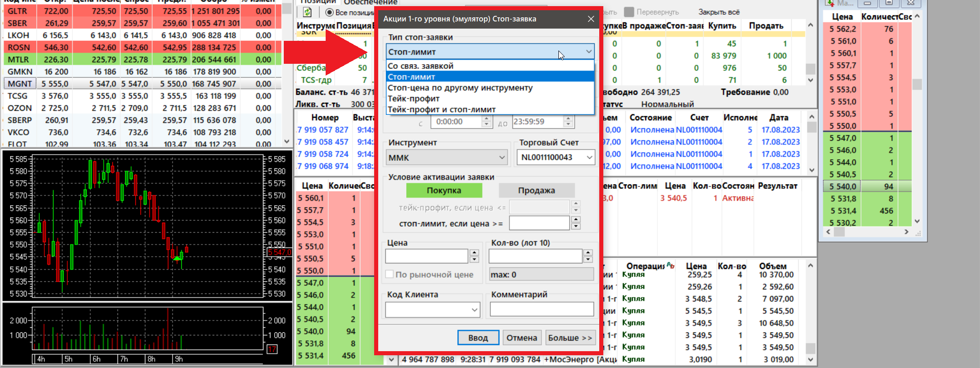The width and height of the screenshot is (980, 368).
Task: Close the Стоп-заявка dialog window
Action: click(x=591, y=19)
